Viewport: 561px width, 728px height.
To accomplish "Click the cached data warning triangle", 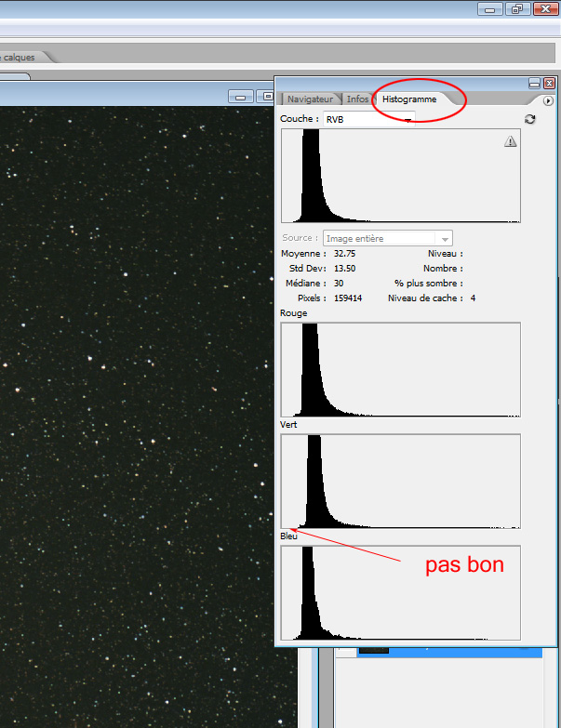I will 511,141.
